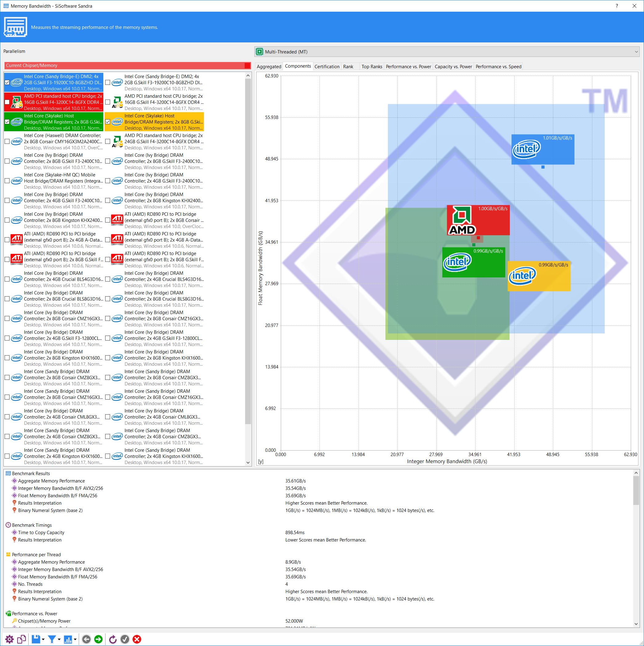Open the Performance vs. Power tab

[408, 67]
